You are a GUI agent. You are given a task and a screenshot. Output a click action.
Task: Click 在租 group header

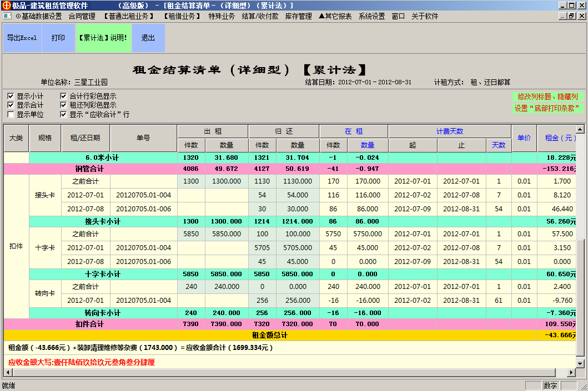(x=354, y=131)
